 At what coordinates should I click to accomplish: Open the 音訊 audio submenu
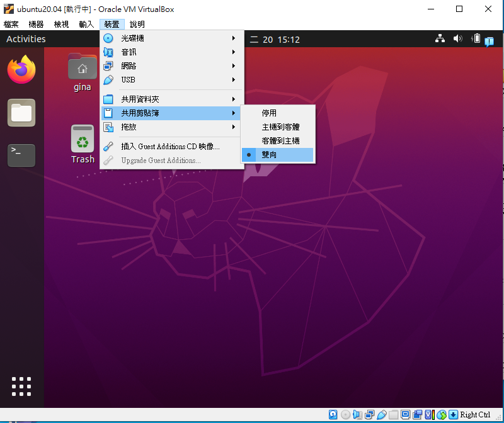172,52
